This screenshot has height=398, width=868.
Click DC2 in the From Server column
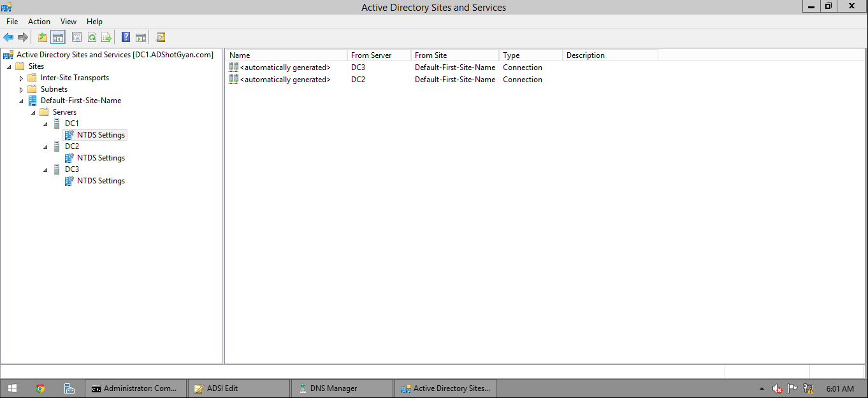point(358,79)
